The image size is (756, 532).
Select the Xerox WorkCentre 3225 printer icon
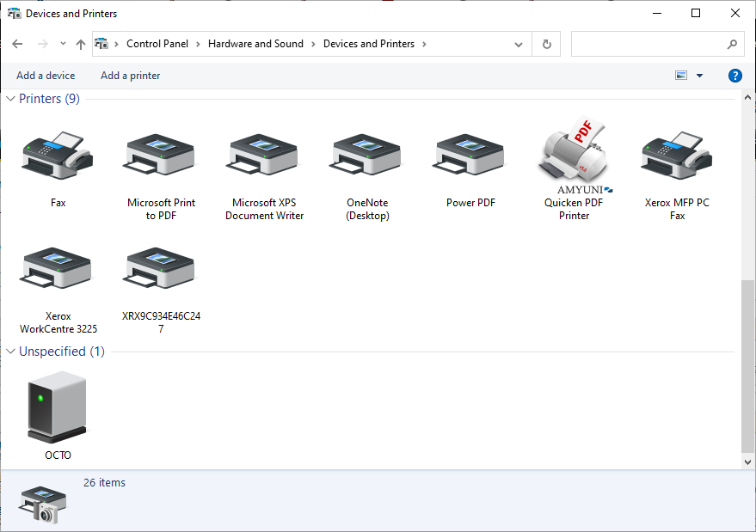pos(57,268)
